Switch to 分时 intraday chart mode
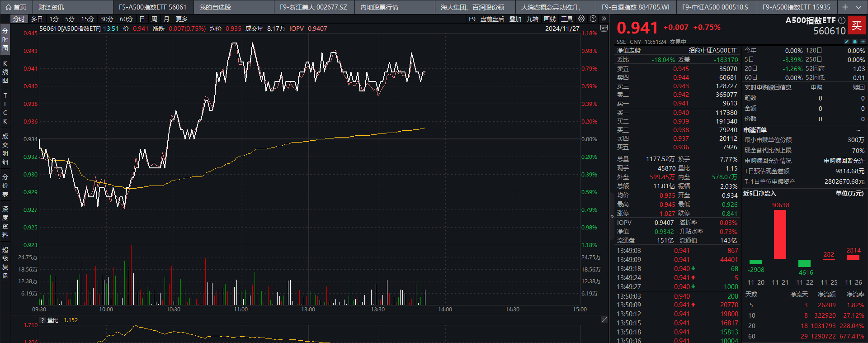This screenshot has width=868, height=343. [19, 19]
